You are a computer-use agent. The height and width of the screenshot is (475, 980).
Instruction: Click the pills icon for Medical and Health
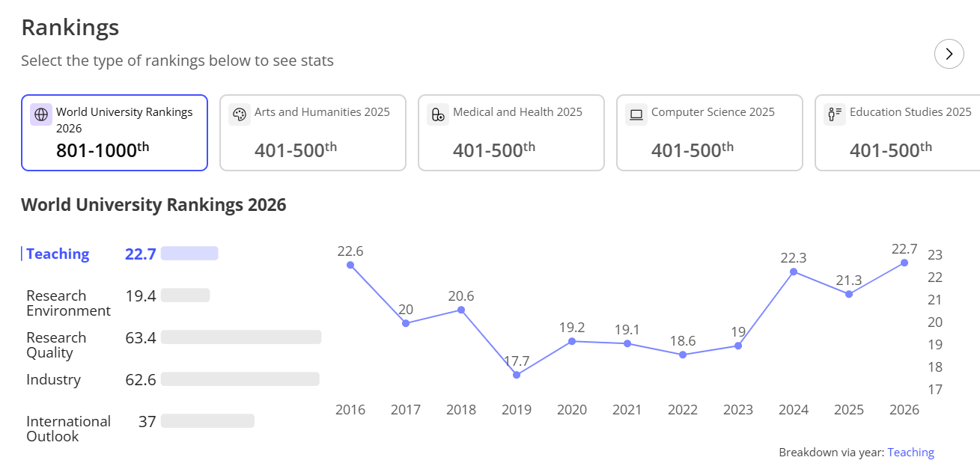438,114
